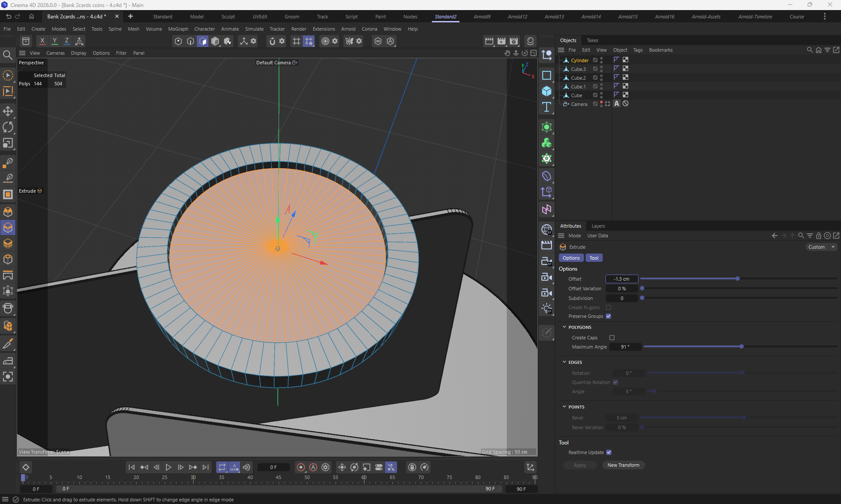Select the Rotate tool in left toolbar
The width and height of the screenshot is (841, 504).
click(x=8, y=127)
